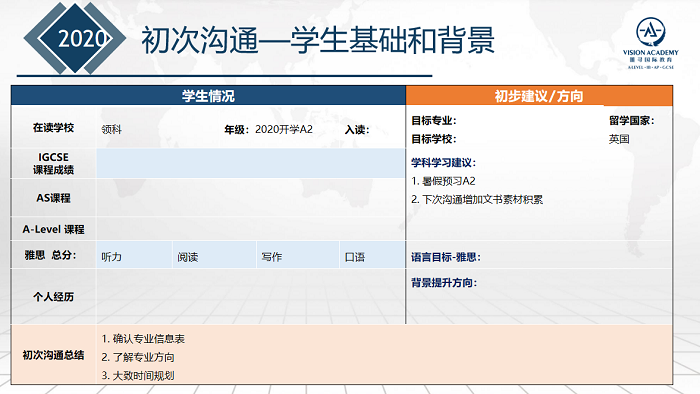Click the A-Level 课程 label

[x=53, y=229]
